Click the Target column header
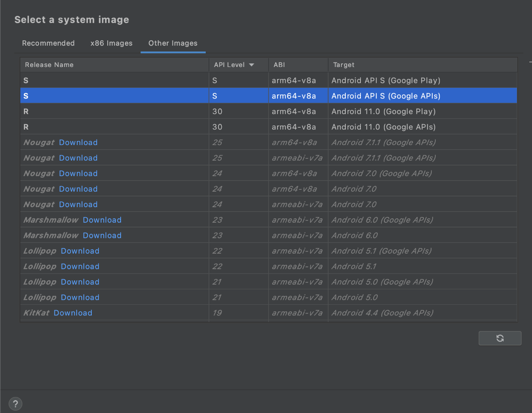 pos(422,65)
